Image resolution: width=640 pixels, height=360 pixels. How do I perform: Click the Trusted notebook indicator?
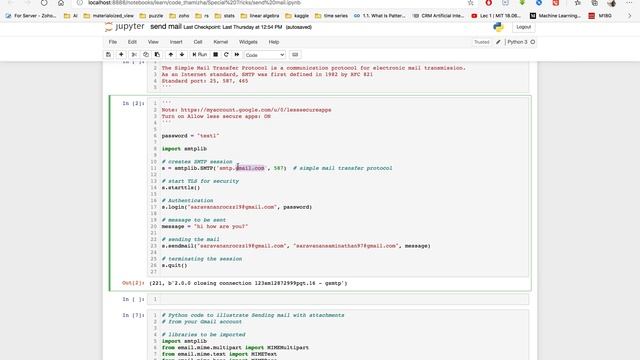(482, 42)
